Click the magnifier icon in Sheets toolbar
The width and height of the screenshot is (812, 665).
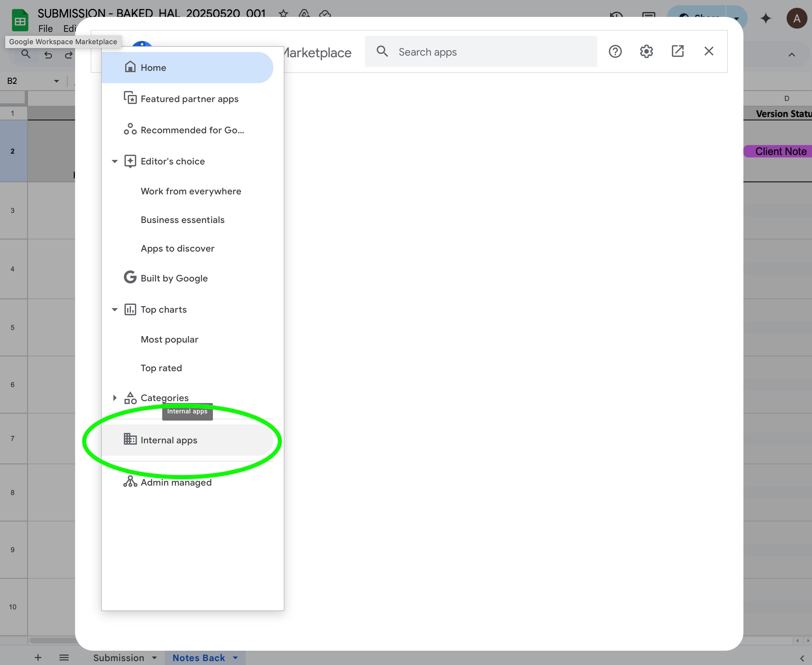click(x=26, y=54)
